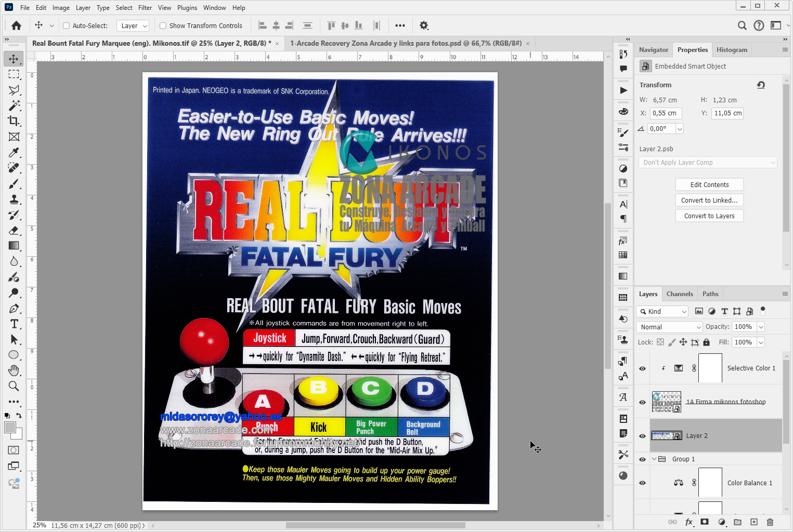793x532 pixels.
Task: Create new adjustment layer icon
Action: point(722,522)
